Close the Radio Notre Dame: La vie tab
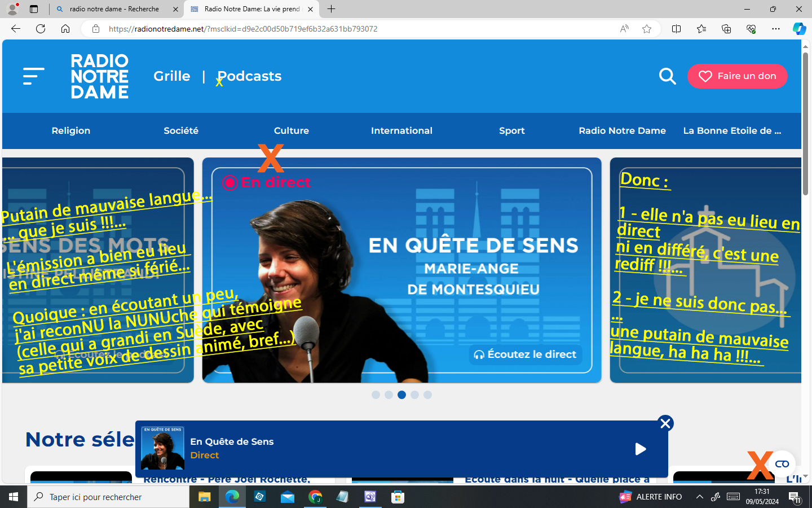Image resolution: width=812 pixels, height=508 pixels. 310,9
